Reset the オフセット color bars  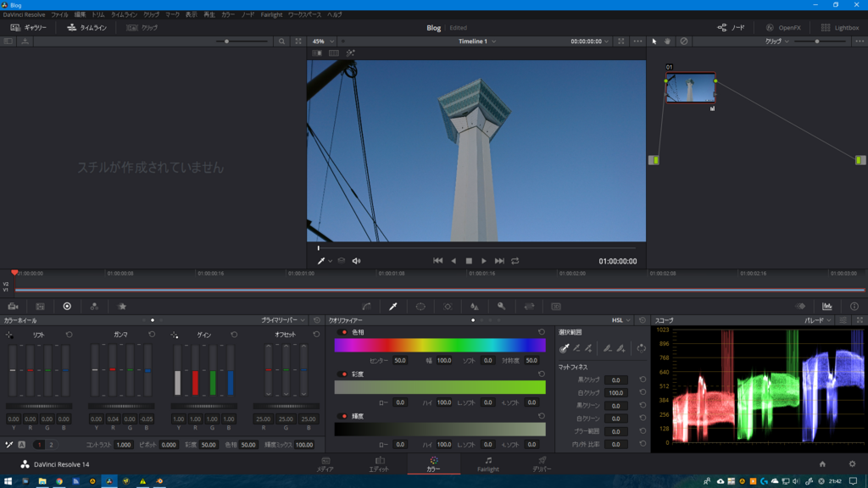pos(316,335)
